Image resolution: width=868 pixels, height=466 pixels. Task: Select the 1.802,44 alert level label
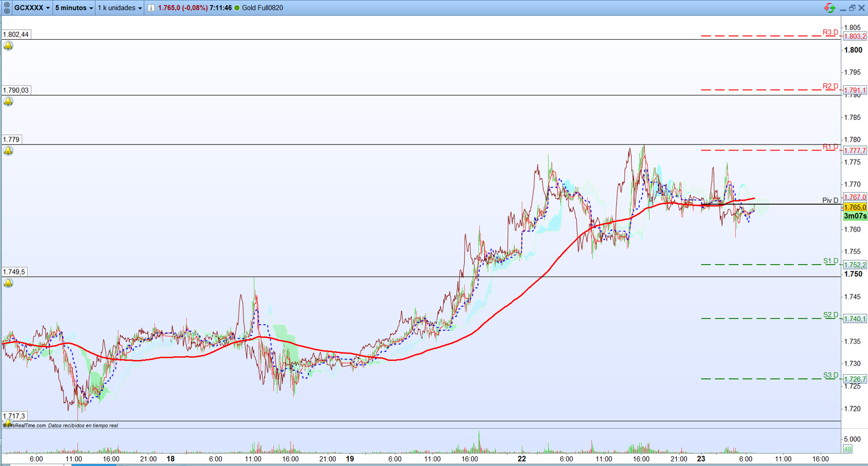pos(16,34)
